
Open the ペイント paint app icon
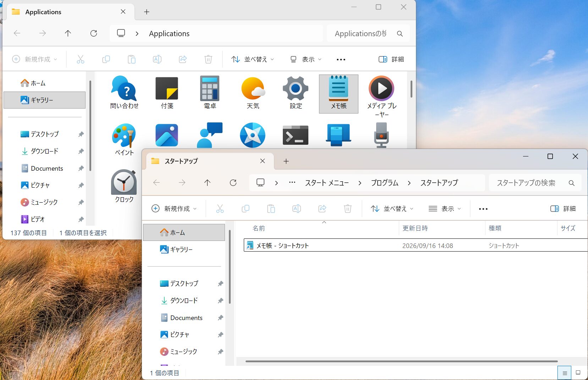[124, 139]
